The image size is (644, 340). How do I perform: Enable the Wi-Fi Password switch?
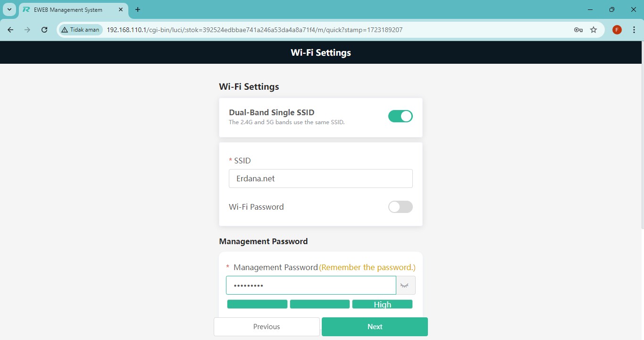[x=400, y=207]
